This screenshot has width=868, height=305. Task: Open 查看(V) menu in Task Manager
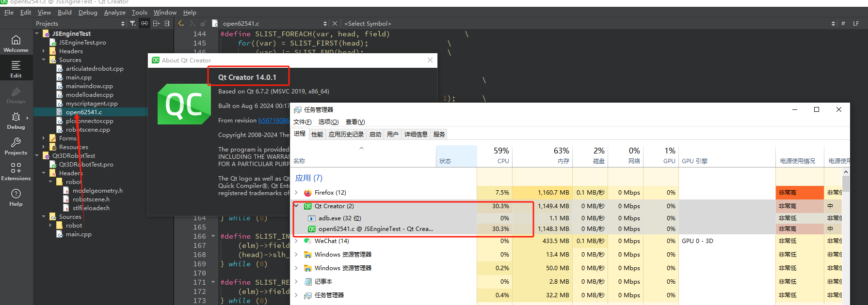(355, 122)
